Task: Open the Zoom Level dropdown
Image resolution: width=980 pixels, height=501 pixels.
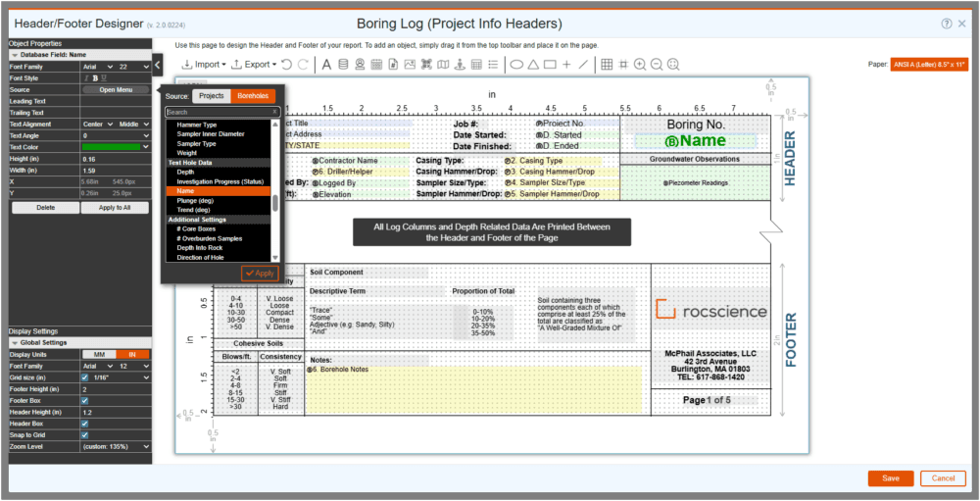Action: (x=117, y=446)
